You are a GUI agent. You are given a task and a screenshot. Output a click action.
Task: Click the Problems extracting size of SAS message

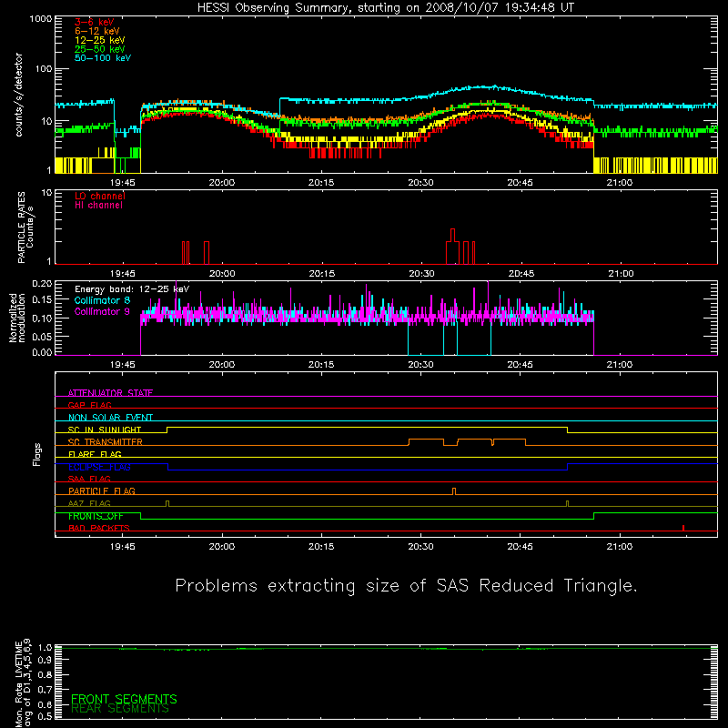click(x=406, y=586)
